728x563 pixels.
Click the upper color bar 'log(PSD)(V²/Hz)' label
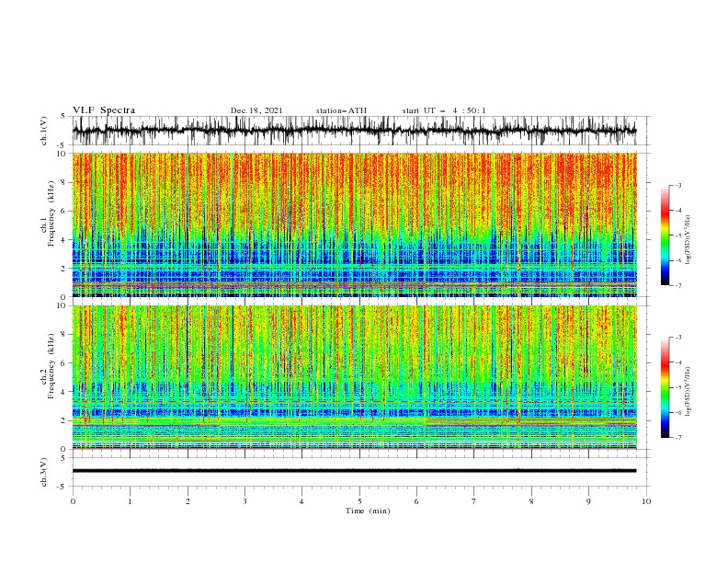point(688,240)
